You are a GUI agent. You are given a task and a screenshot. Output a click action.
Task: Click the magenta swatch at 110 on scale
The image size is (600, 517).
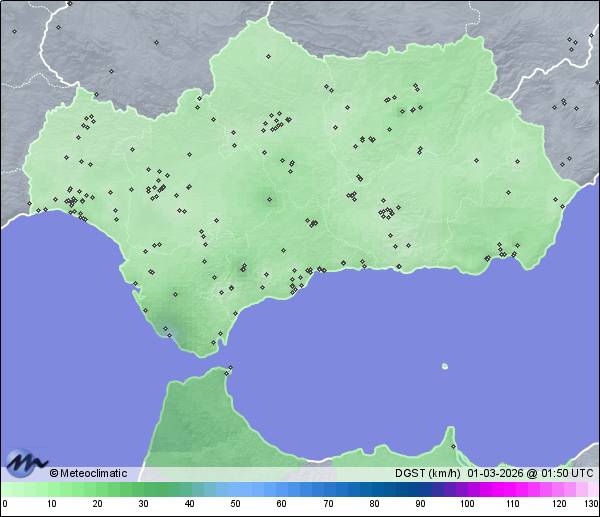point(511,489)
